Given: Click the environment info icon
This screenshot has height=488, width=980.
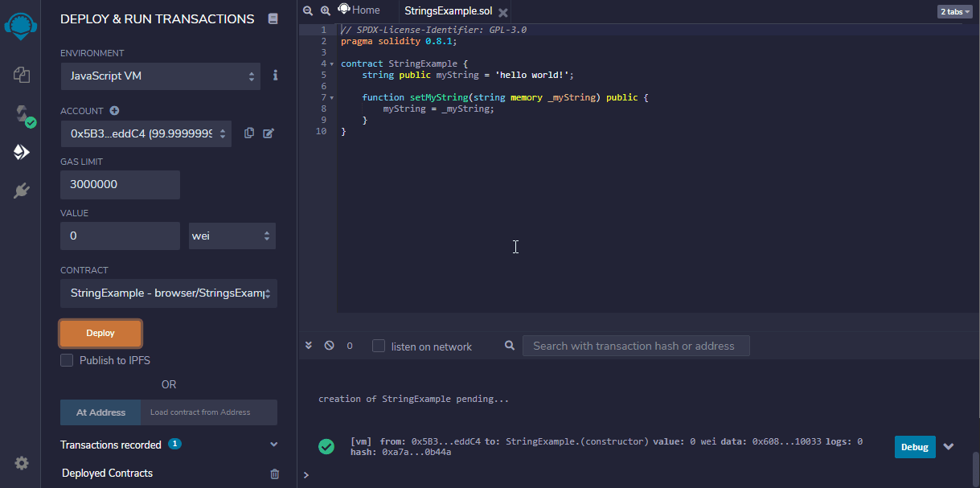Looking at the screenshot, I should [275, 75].
